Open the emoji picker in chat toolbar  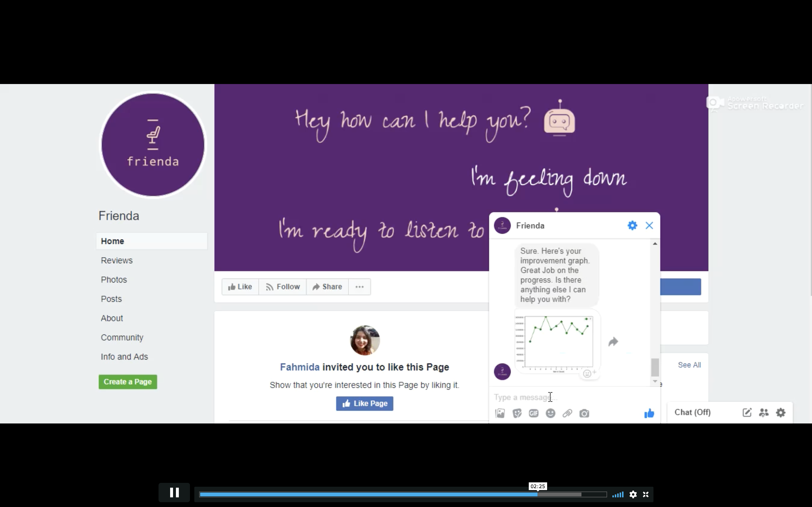(x=550, y=413)
